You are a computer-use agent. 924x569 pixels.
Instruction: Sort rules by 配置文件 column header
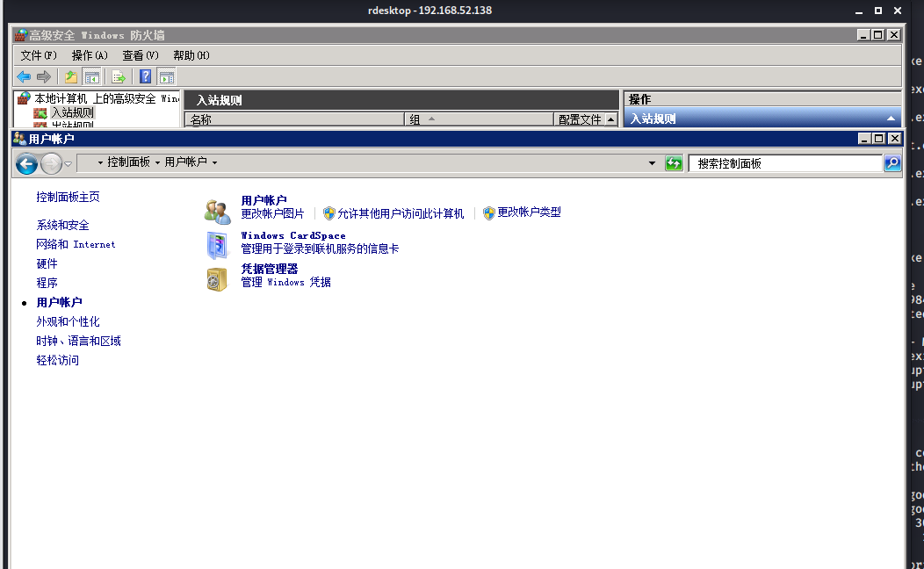580,119
